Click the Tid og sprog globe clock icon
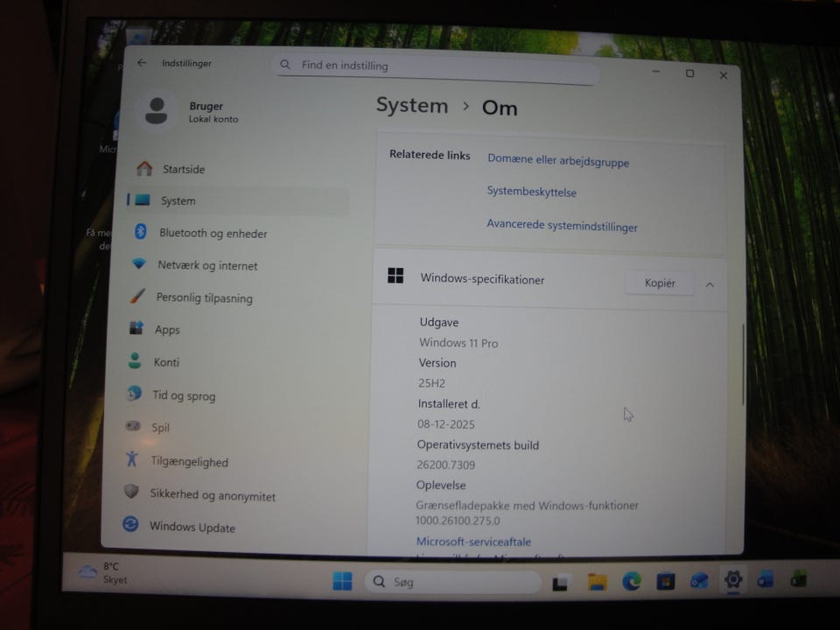 tap(134, 393)
